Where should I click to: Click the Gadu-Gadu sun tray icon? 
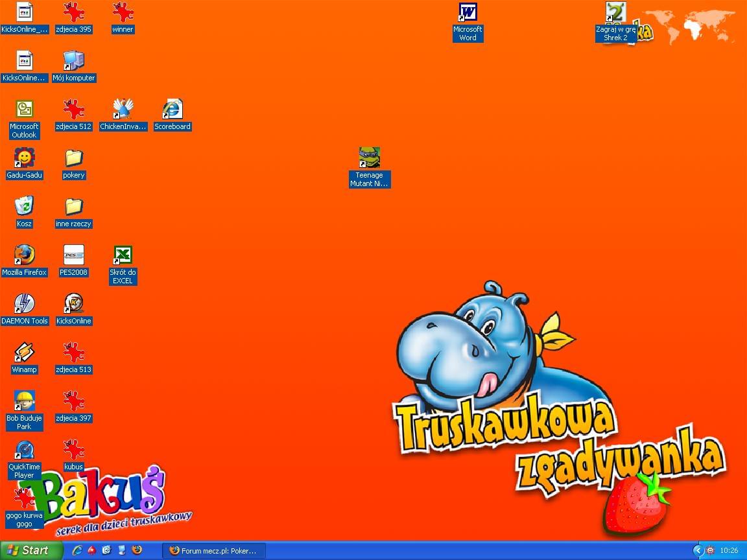[x=710, y=551]
